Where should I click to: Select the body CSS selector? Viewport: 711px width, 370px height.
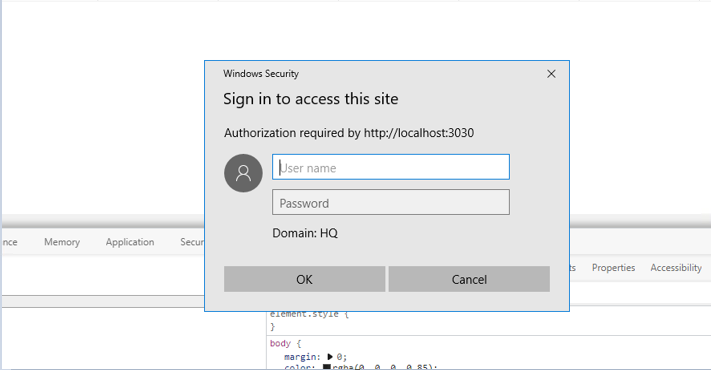(x=280, y=343)
